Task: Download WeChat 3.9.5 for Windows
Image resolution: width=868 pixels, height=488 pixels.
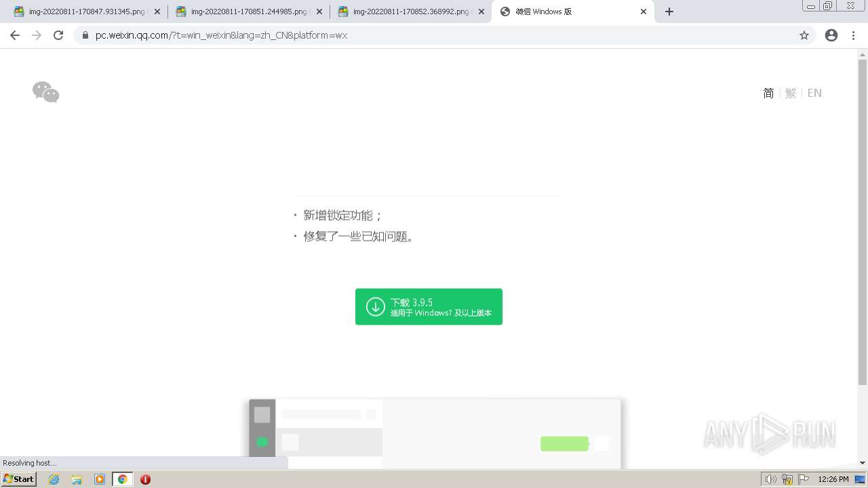Action: click(429, 306)
